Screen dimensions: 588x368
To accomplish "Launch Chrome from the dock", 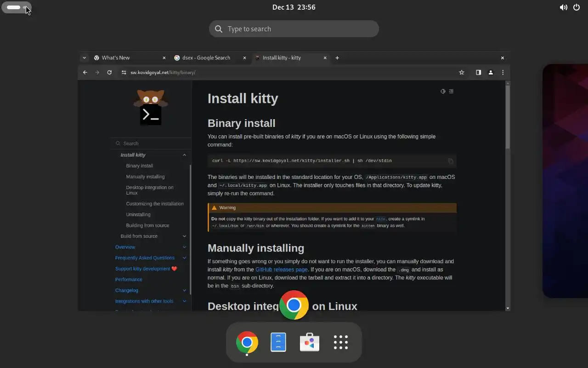I will click(247, 342).
